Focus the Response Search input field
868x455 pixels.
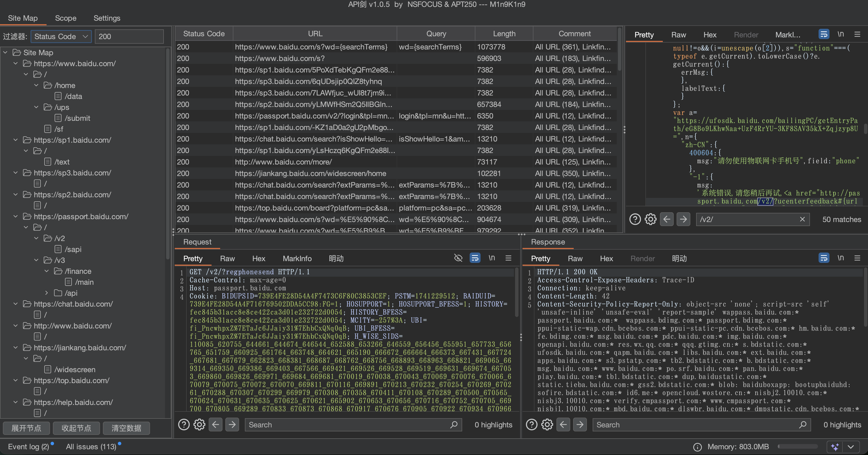point(702,425)
